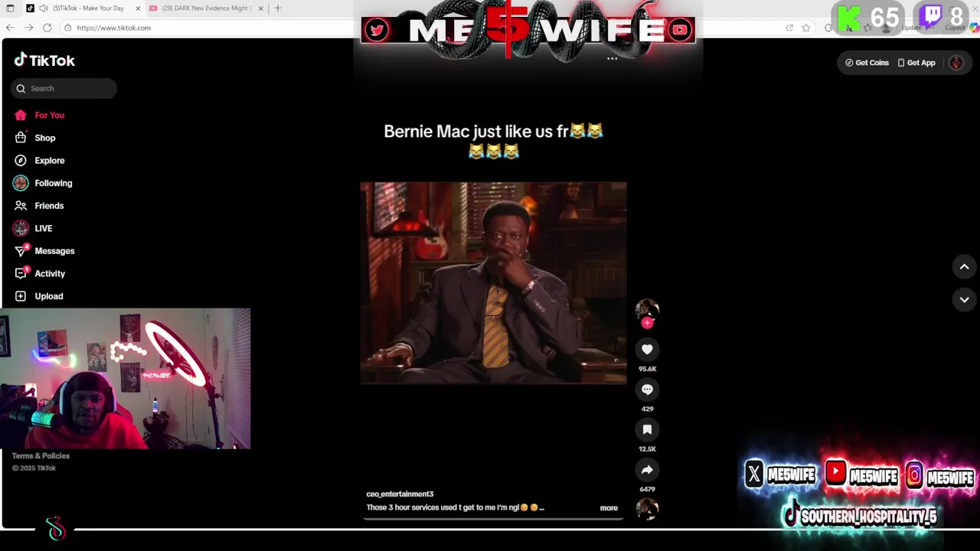The image size is (980, 551).
Task: Close the TikTok browser tab
Action: (138, 8)
